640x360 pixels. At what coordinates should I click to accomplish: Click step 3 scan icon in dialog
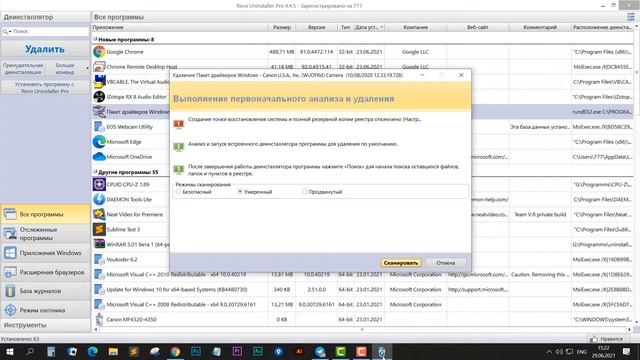click(179, 170)
